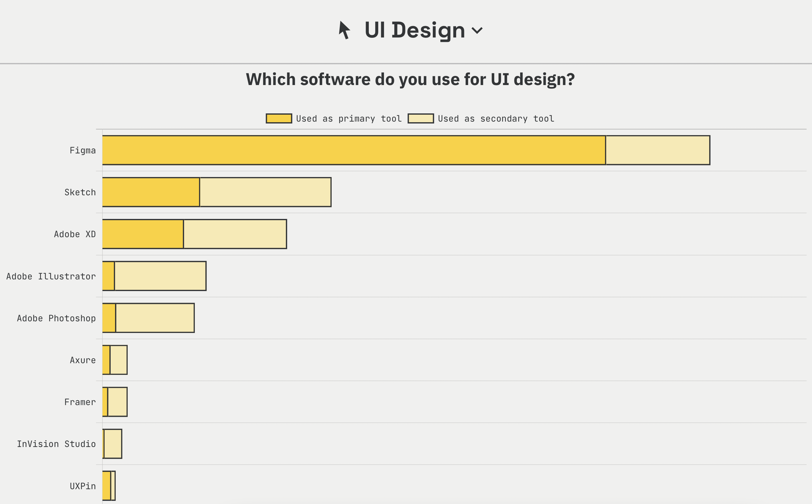This screenshot has width=812, height=504.
Task: Click the Adobe Illustrator axis label
Action: (x=51, y=276)
